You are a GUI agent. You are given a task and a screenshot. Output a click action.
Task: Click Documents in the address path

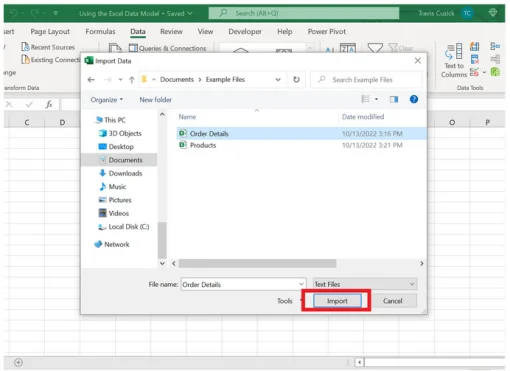[177, 79]
